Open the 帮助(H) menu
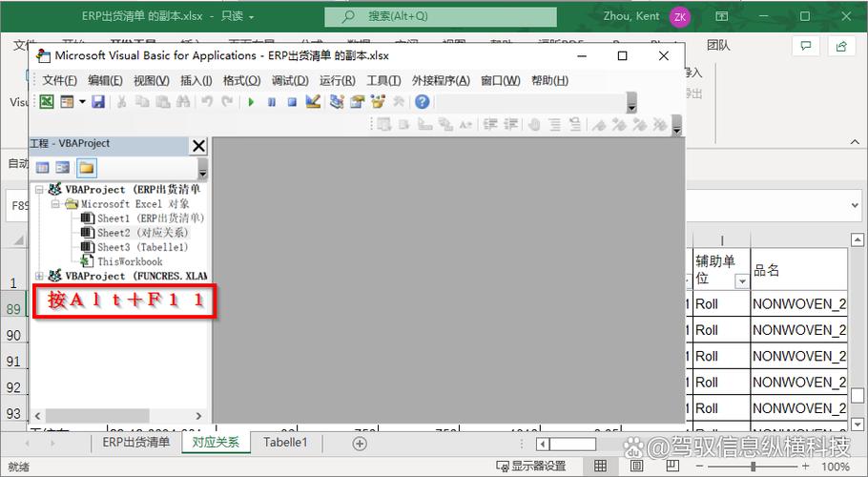This screenshot has height=477, width=868. [549, 81]
